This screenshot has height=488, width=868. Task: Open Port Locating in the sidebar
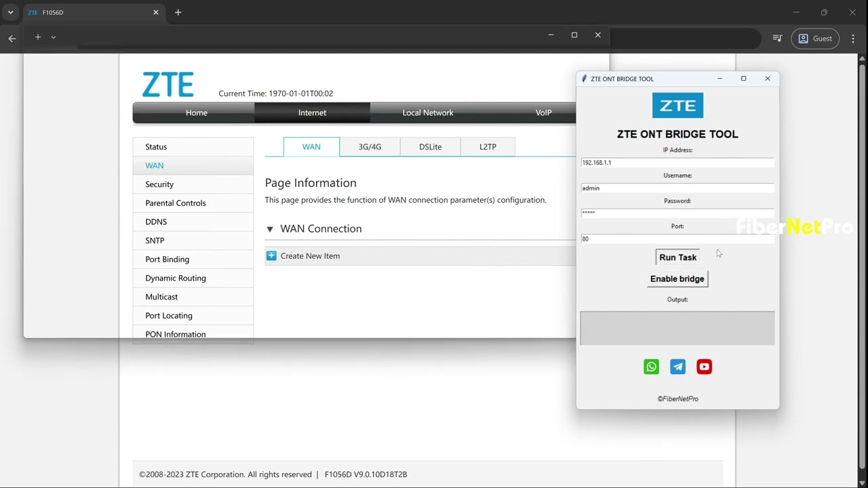(x=193, y=316)
